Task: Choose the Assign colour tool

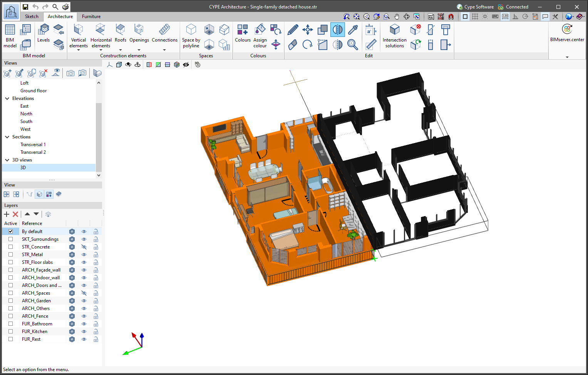Action: click(260, 36)
